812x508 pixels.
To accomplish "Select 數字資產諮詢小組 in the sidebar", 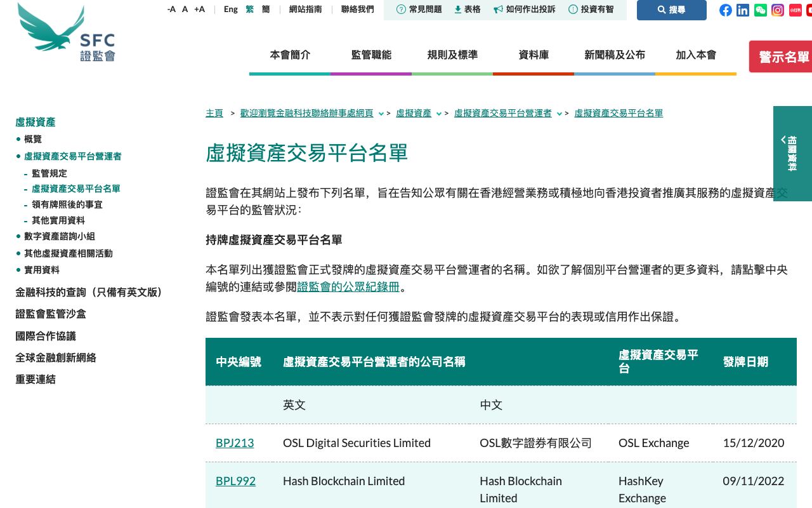I will click(60, 236).
